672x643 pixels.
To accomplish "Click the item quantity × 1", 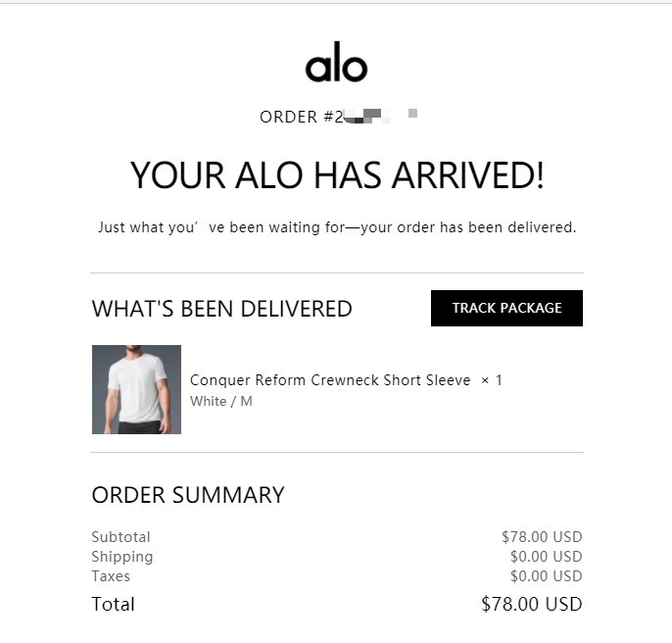I will 492,380.
